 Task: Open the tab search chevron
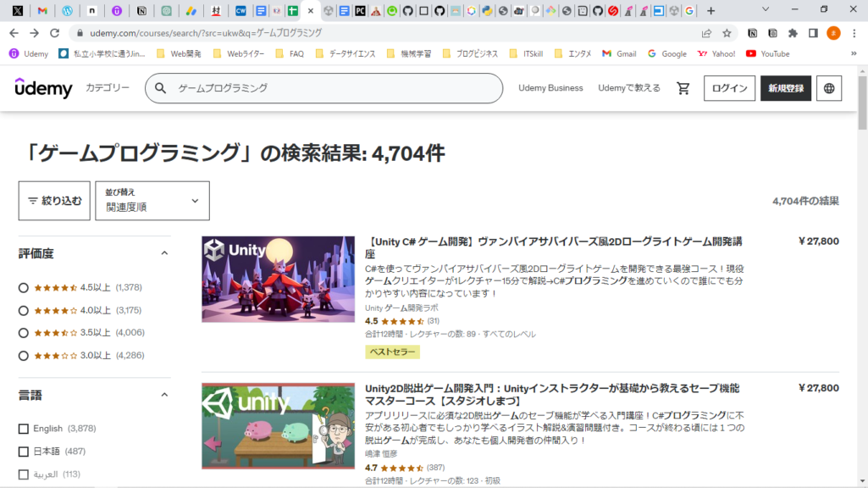click(766, 9)
